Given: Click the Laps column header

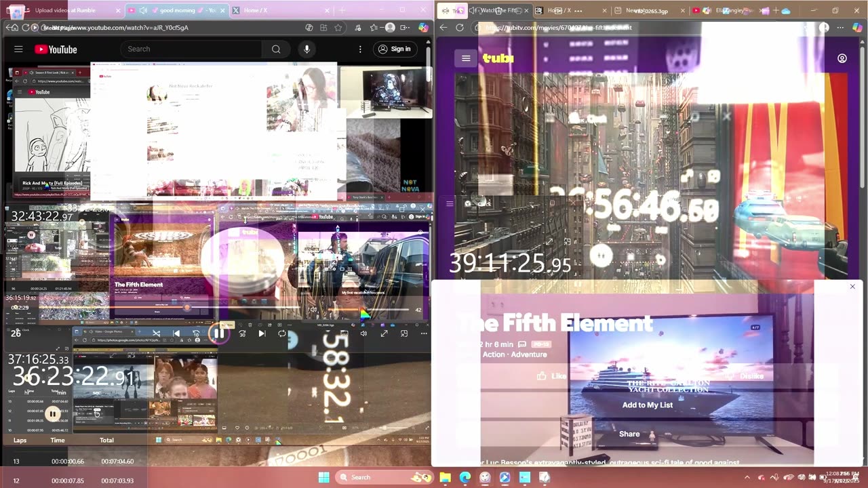Looking at the screenshot, I should (20, 440).
